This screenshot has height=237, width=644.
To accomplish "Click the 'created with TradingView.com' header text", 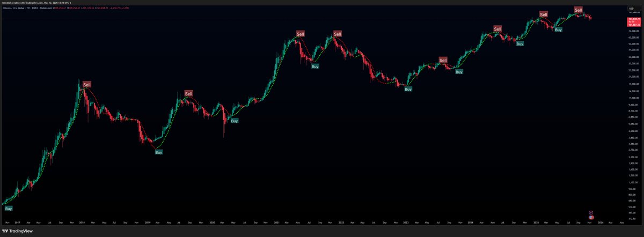I will point(27,3).
